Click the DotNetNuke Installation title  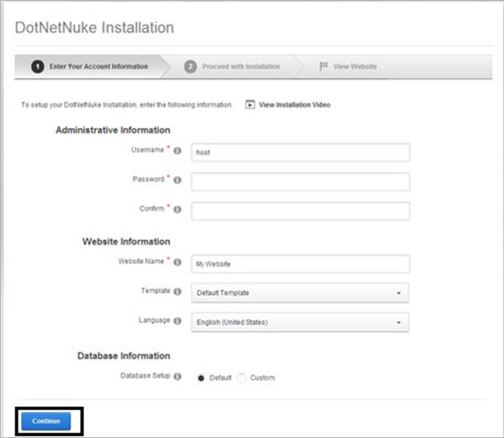95,27
